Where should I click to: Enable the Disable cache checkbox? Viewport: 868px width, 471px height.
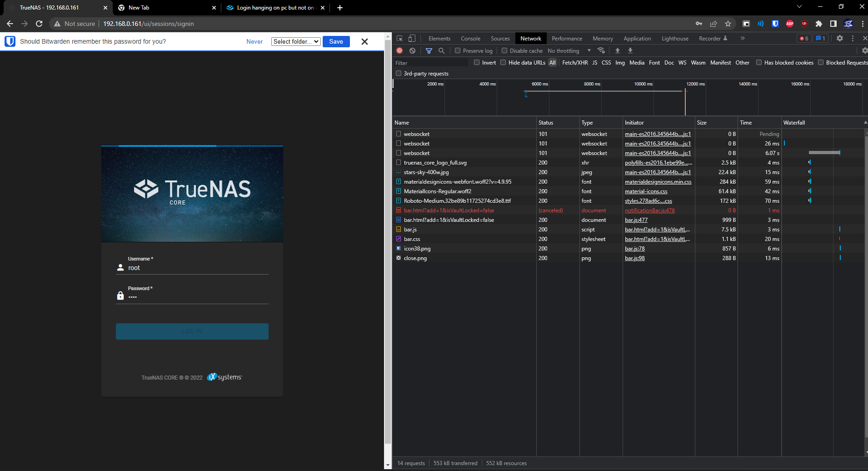504,50
